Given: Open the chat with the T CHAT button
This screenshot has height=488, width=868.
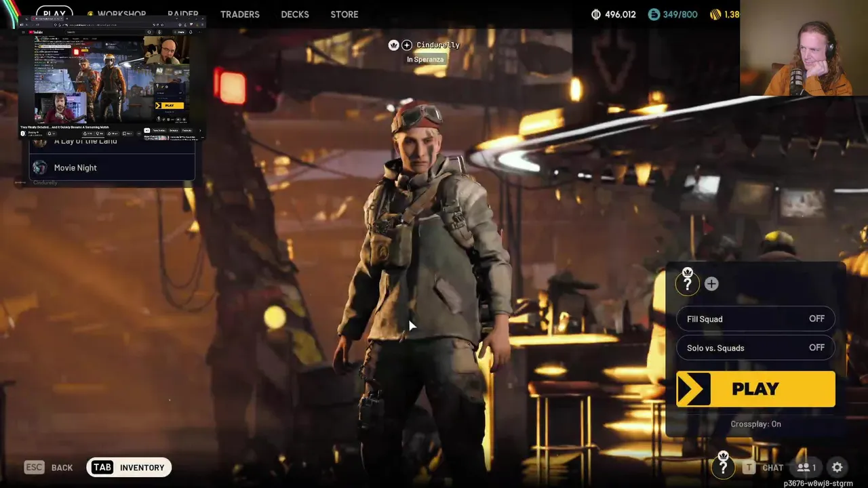Looking at the screenshot, I should (x=763, y=467).
